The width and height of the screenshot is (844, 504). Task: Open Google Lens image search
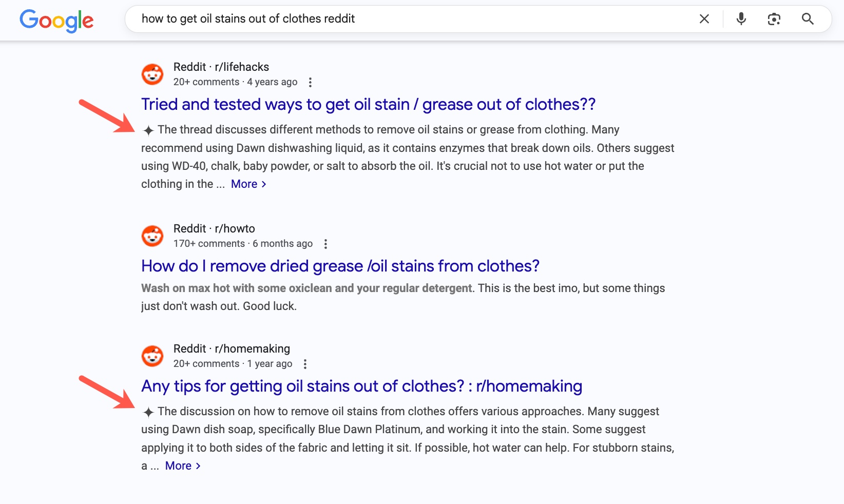click(774, 19)
